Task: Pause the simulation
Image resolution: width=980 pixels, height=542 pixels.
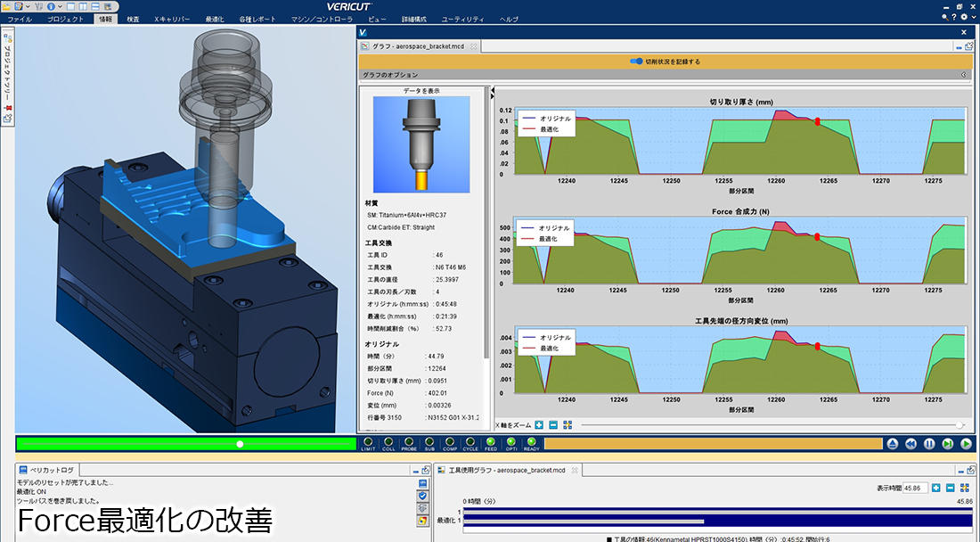Action: pos(929,444)
